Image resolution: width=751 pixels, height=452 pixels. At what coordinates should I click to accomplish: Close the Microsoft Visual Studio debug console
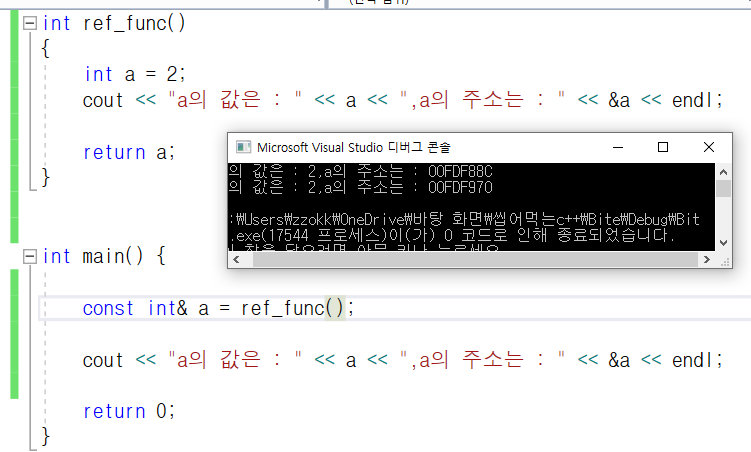click(x=709, y=147)
